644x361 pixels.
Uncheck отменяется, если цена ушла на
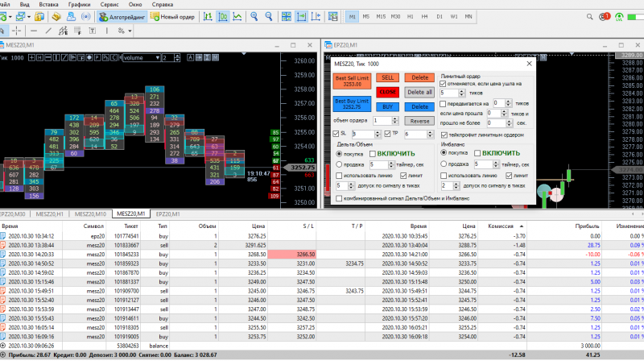pos(443,84)
